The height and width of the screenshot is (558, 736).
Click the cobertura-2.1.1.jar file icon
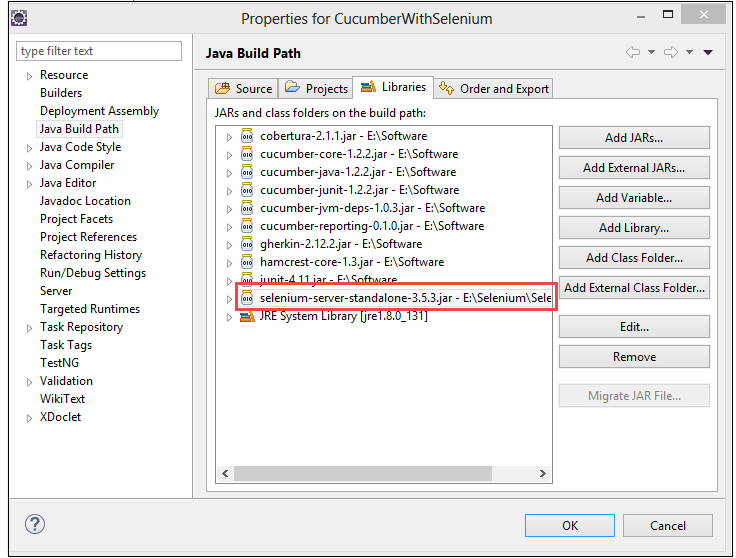coord(248,136)
